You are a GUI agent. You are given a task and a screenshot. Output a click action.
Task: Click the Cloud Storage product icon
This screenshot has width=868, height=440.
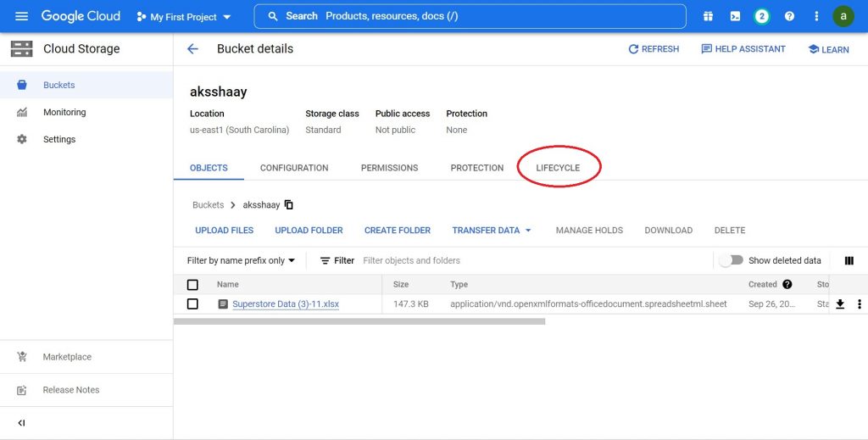coord(21,48)
